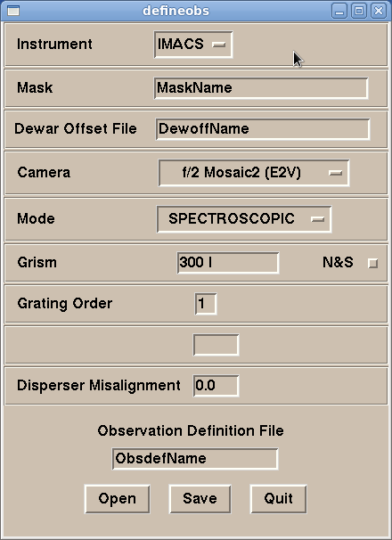Click the Disperser Misalignment label
The height and width of the screenshot is (540, 392).
coord(99,385)
